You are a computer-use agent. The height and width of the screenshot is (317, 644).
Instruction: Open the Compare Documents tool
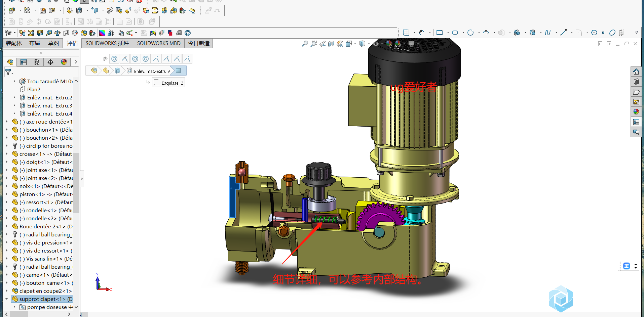tap(121, 33)
